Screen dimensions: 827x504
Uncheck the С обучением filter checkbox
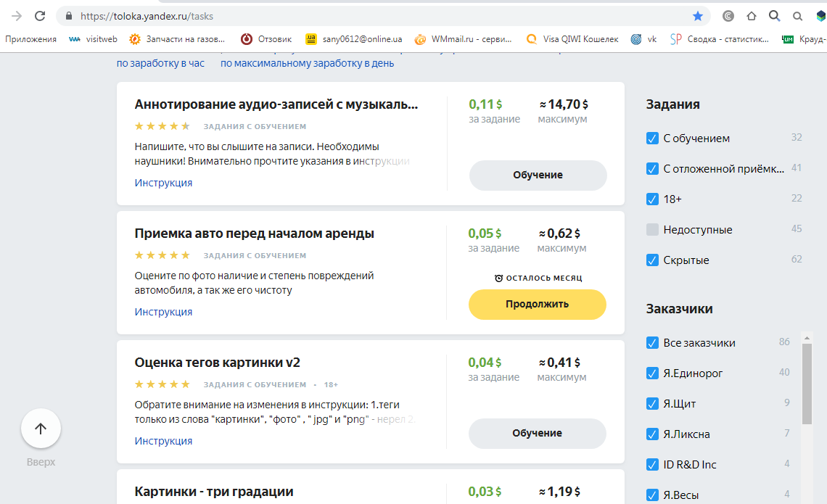tap(652, 139)
